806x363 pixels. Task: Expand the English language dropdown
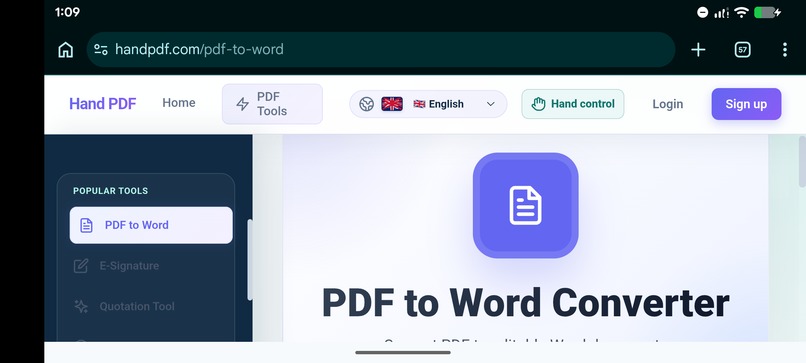coord(428,104)
